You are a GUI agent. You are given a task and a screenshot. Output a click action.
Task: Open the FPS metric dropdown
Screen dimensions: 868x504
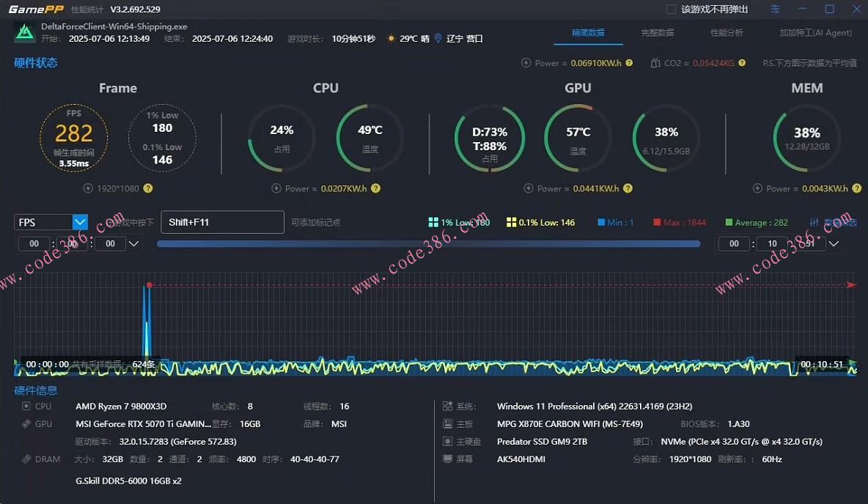(80, 222)
